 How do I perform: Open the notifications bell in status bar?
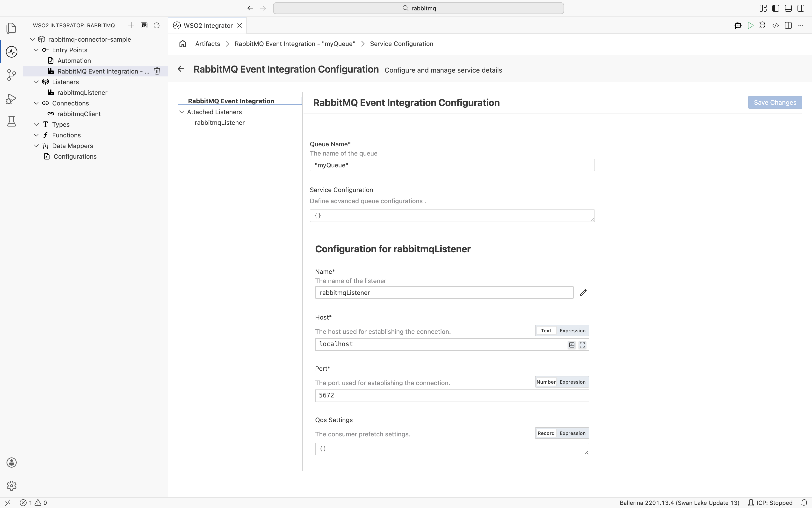pos(804,503)
